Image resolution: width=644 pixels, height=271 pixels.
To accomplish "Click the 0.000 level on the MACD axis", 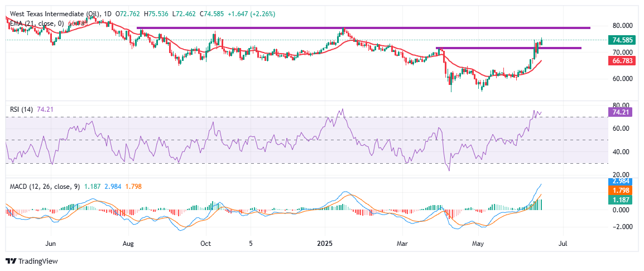I will (x=622, y=210).
